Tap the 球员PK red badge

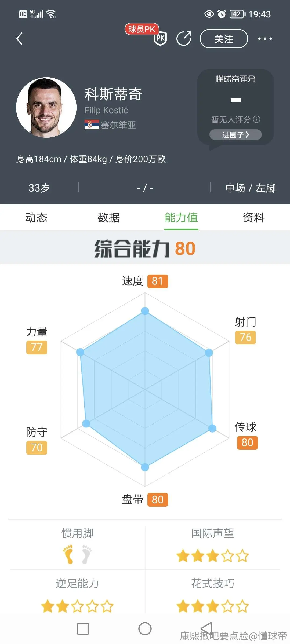pyautogui.click(x=142, y=29)
